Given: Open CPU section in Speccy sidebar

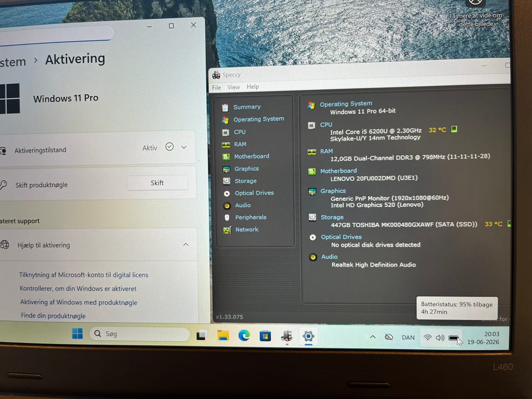Looking at the screenshot, I should (x=239, y=132).
